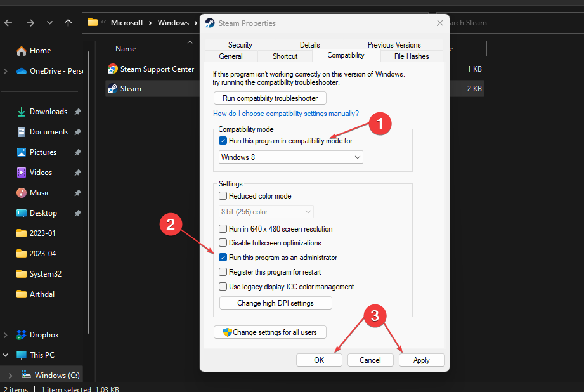This screenshot has height=392, width=584.
Task: Sort files by the Name column header
Action: point(126,49)
